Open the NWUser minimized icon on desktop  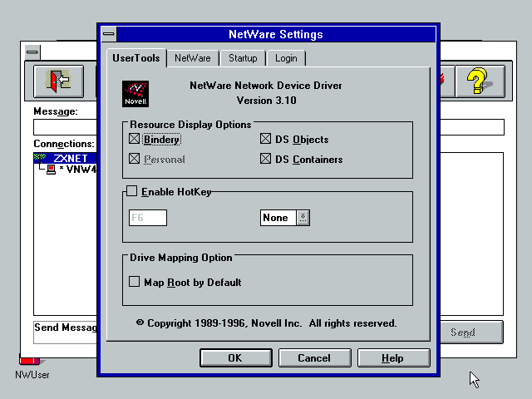click(x=32, y=367)
